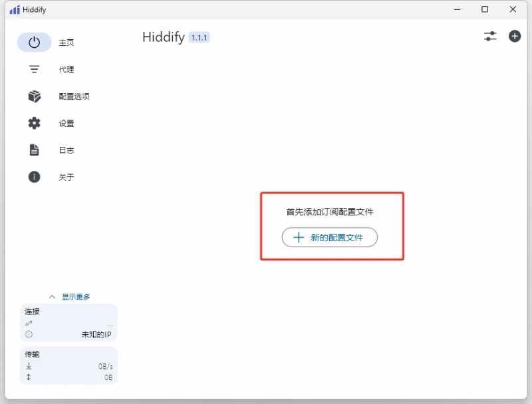Open quick settings with the sliders icon

point(490,37)
